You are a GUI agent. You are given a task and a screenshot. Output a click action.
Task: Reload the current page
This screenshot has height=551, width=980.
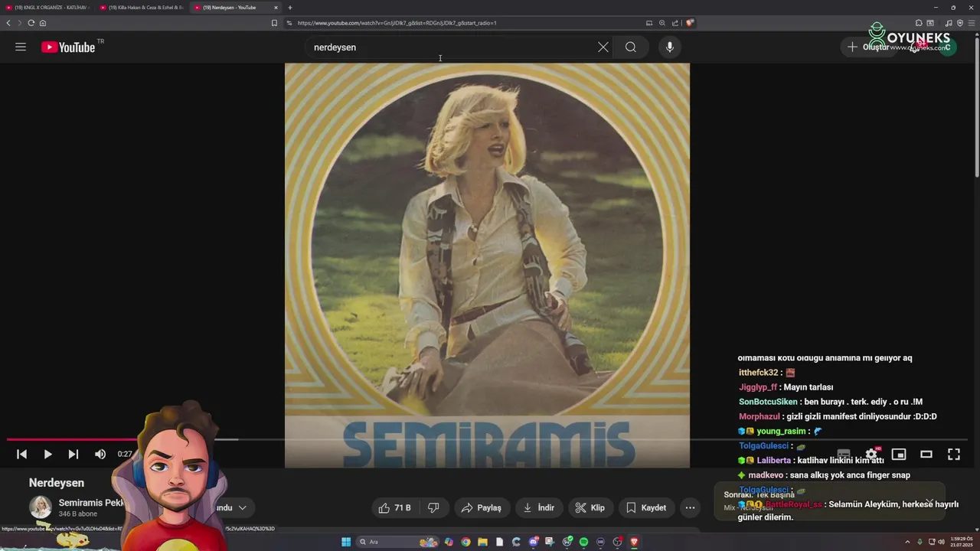tap(31, 23)
